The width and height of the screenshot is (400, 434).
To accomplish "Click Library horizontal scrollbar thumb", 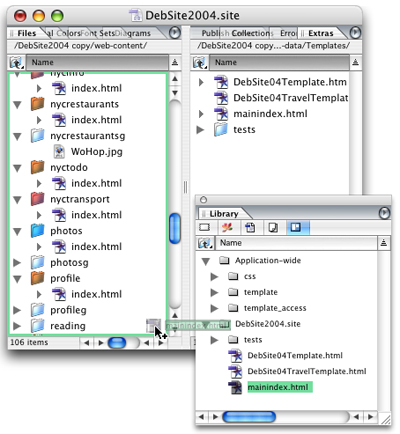I will (x=249, y=417).
